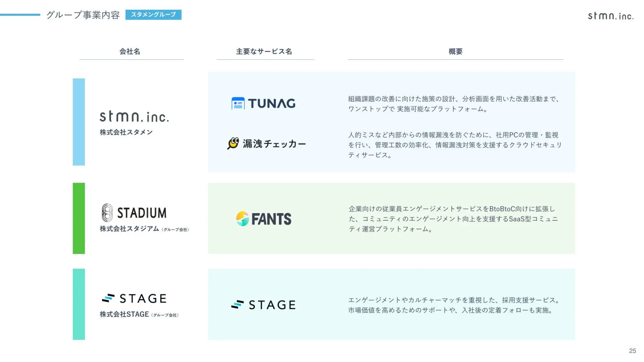Click the green bar beside STADIUM
The image size is (644, 362).
[x=79, y=218]
